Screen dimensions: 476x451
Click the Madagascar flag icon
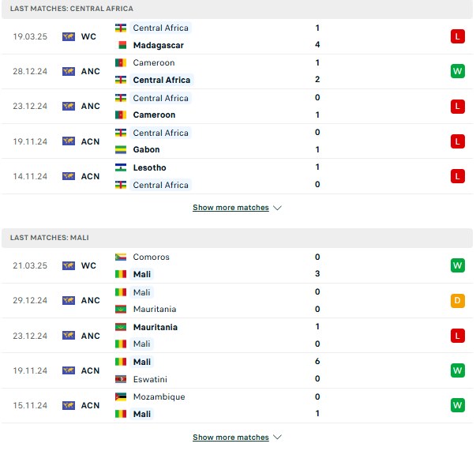(x=122, y=45)
